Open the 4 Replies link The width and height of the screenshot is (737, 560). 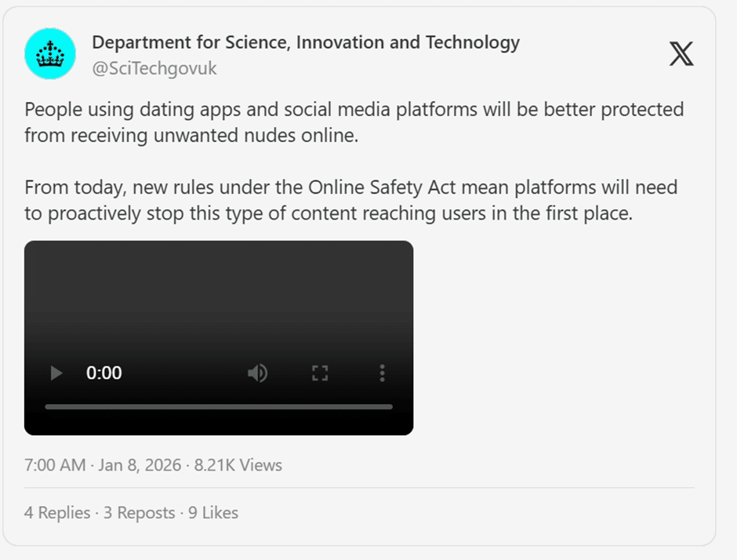(57, 513)
